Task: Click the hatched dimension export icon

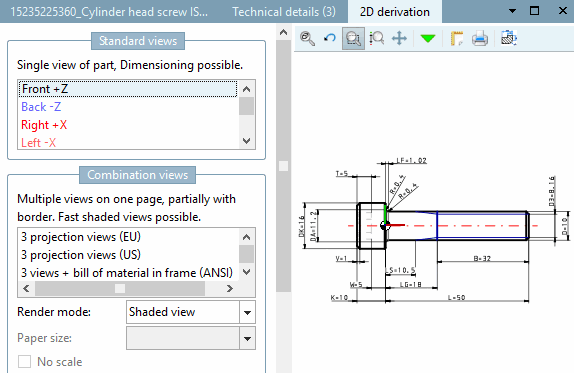Action: click(x=508, y=38)
